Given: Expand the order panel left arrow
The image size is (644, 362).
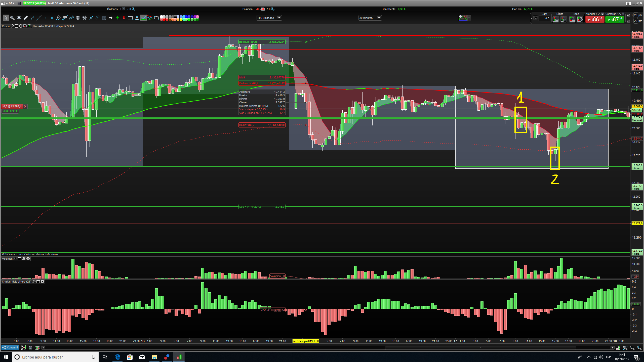Looking at the screenshot, I should tap(531, 18).
